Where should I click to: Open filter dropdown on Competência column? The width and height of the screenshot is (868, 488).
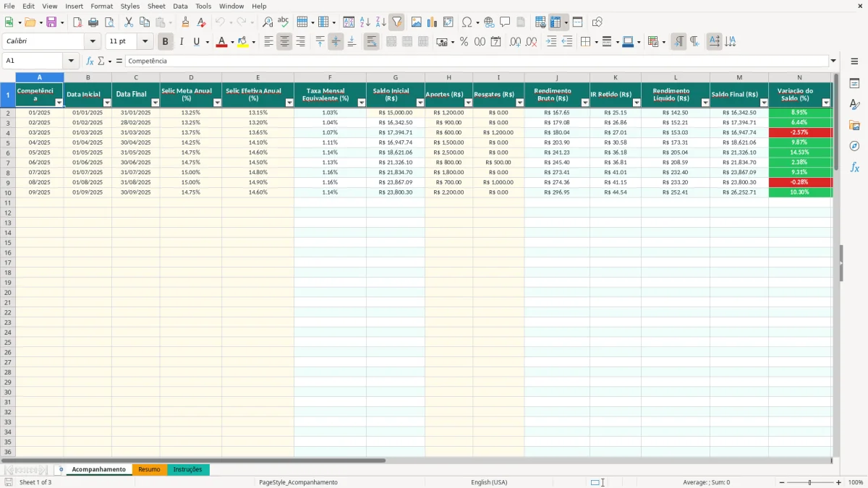59,103
